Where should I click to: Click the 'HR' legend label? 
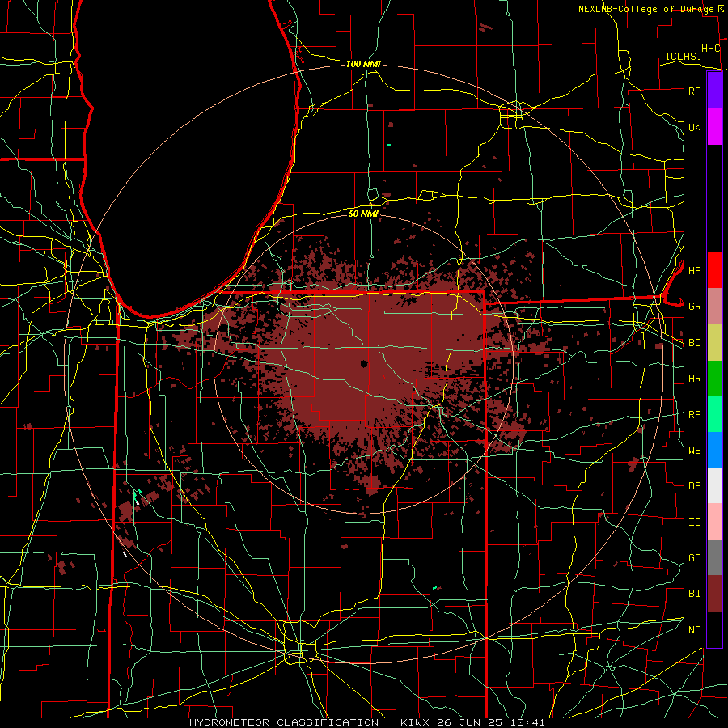click(x=694, y=379)
